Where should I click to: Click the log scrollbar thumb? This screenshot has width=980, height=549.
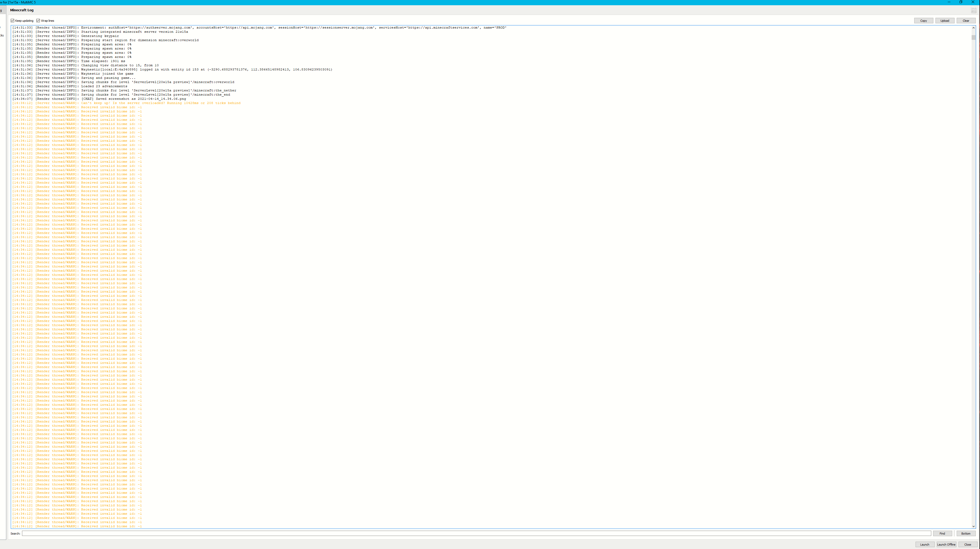[x=973, y=37]
